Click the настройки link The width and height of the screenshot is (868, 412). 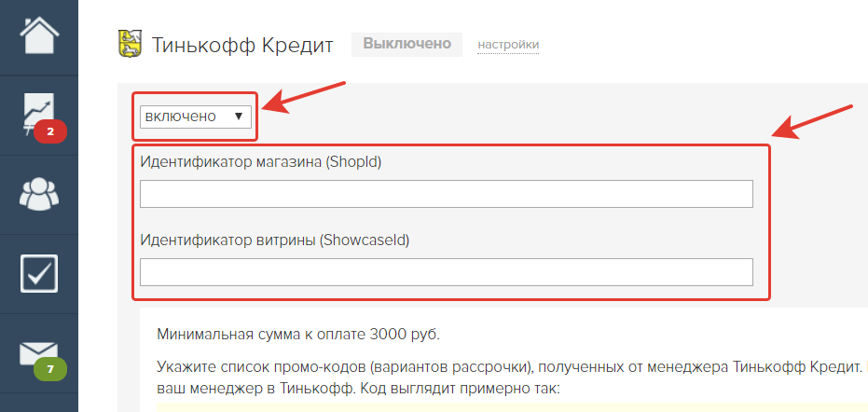click(508, 45)
